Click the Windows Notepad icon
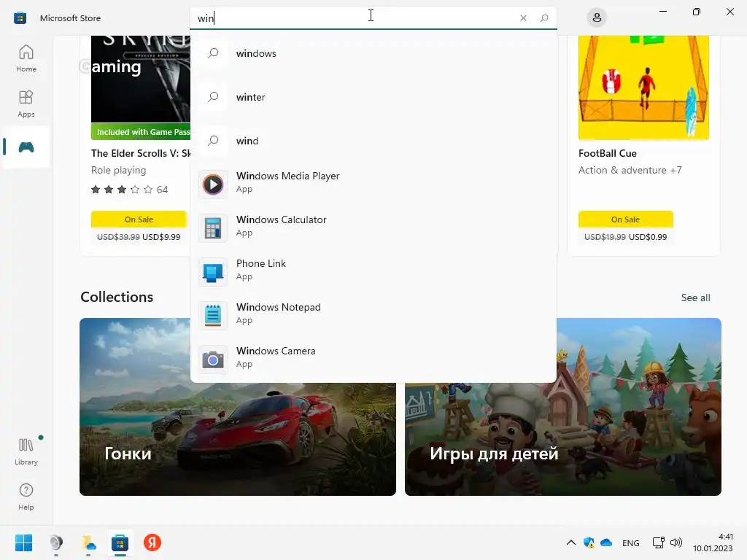This screenshot has height=560, width=747. pyautogui.click(x=213, y=316)
